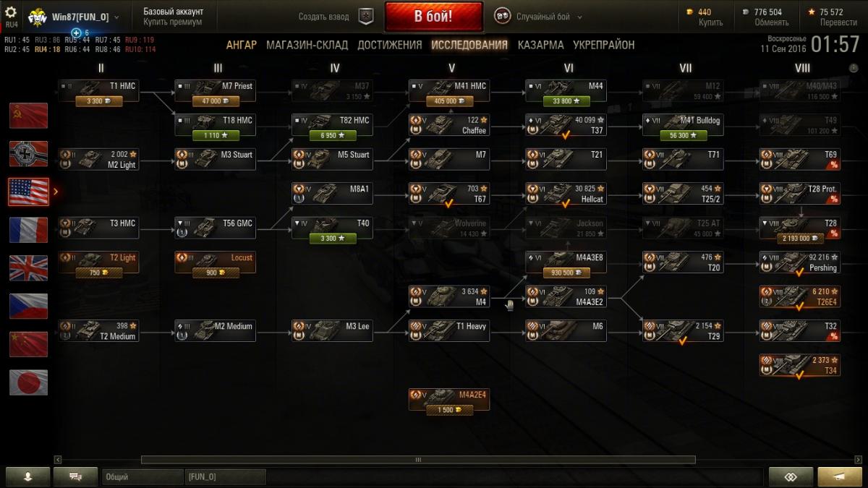Click the arrow next to USA flag

pos(56,192)
